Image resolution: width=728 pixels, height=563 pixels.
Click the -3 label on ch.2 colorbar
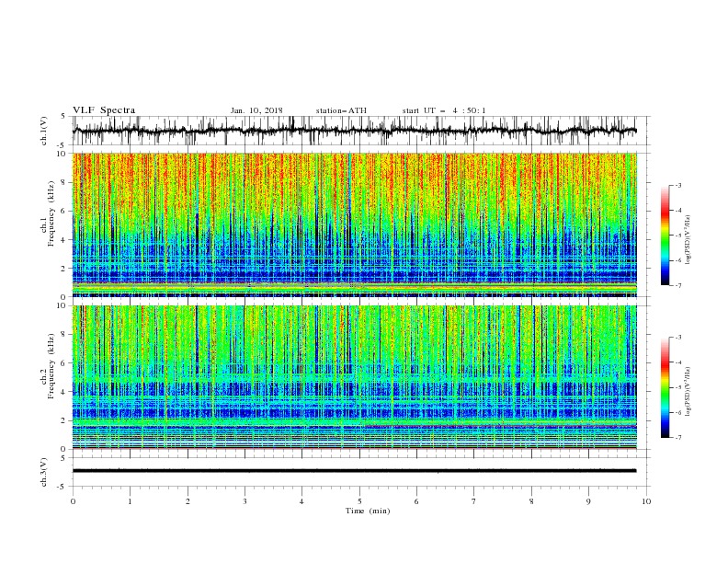[678, 338]
